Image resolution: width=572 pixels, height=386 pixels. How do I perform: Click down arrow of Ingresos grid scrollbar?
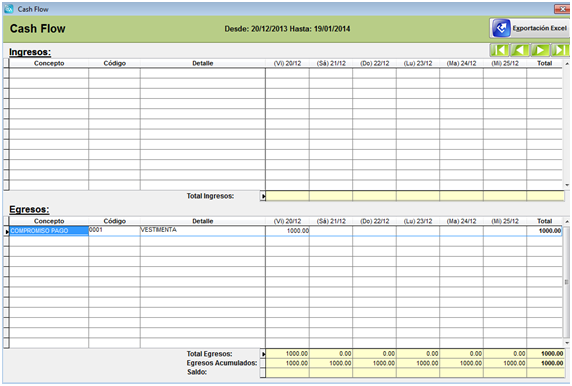[x=567, y=185]
